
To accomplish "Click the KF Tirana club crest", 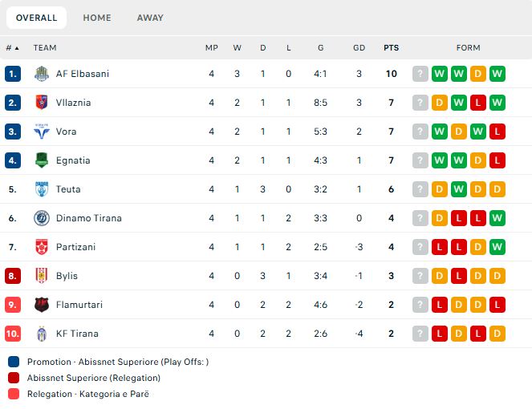I will pyautogui.click(x=42, y=334).
